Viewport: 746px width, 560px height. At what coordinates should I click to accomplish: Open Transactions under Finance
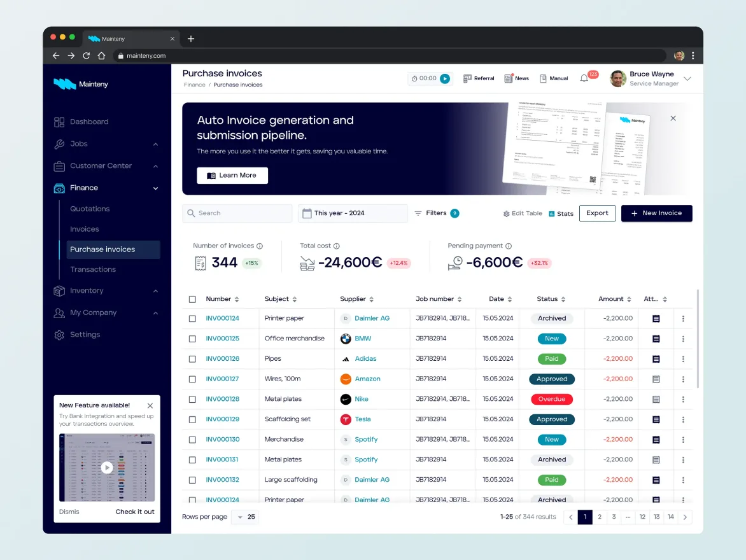93,269
